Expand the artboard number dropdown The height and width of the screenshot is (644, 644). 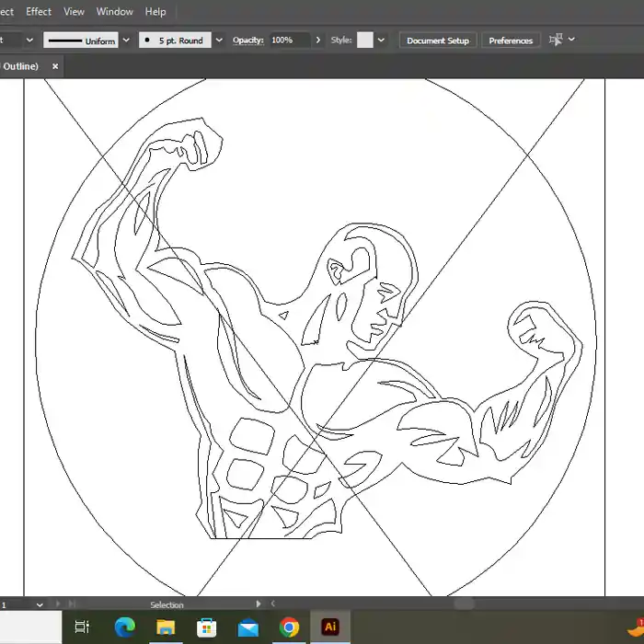pos(40,604)
